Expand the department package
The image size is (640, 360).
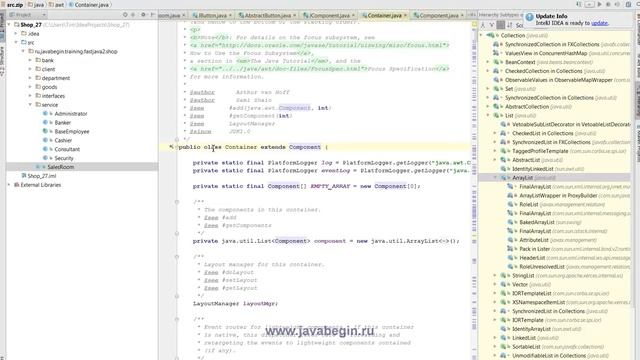click(30, 78)
